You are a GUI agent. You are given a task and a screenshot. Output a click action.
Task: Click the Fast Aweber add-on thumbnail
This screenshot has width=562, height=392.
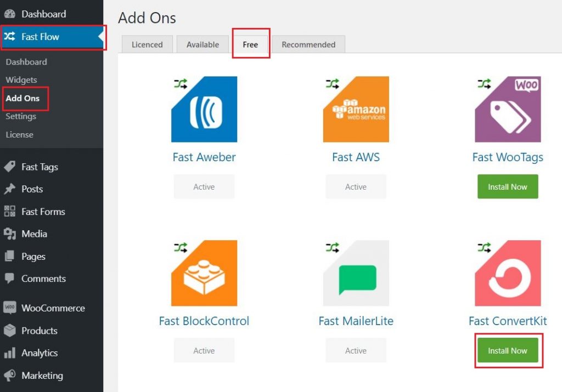click(x=204, y=109)
